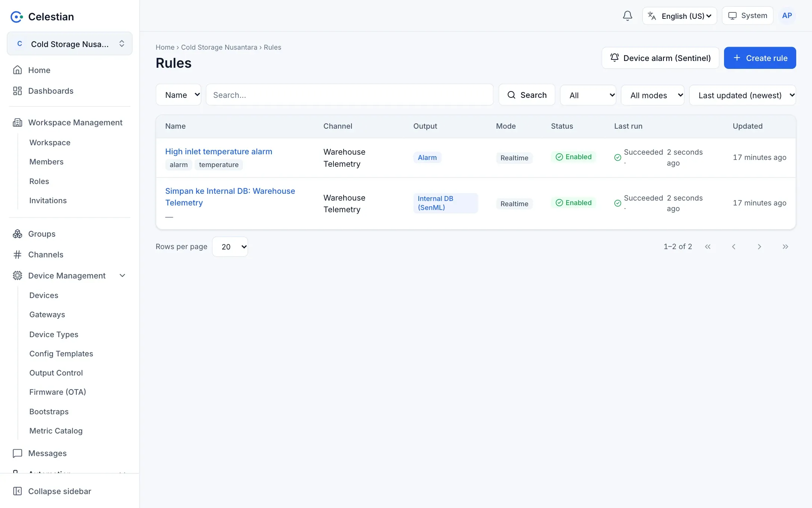
Task: Click the Workspace Management building icon
Action: tap(17, 122)
